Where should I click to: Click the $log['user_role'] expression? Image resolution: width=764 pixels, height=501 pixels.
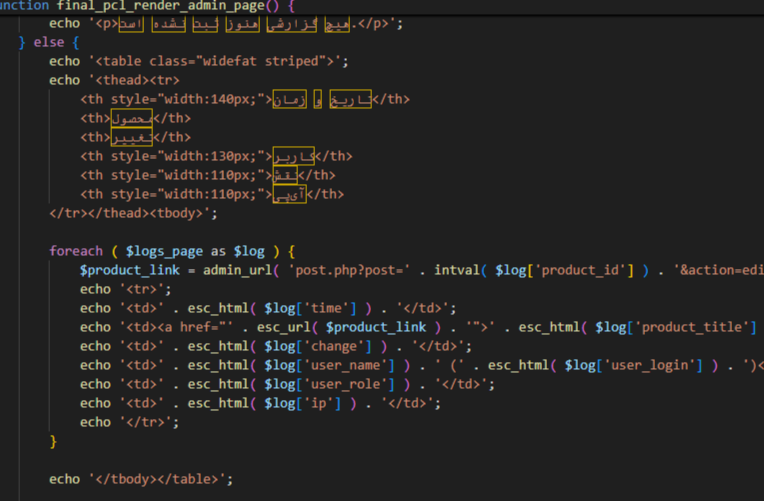point(329,385)
